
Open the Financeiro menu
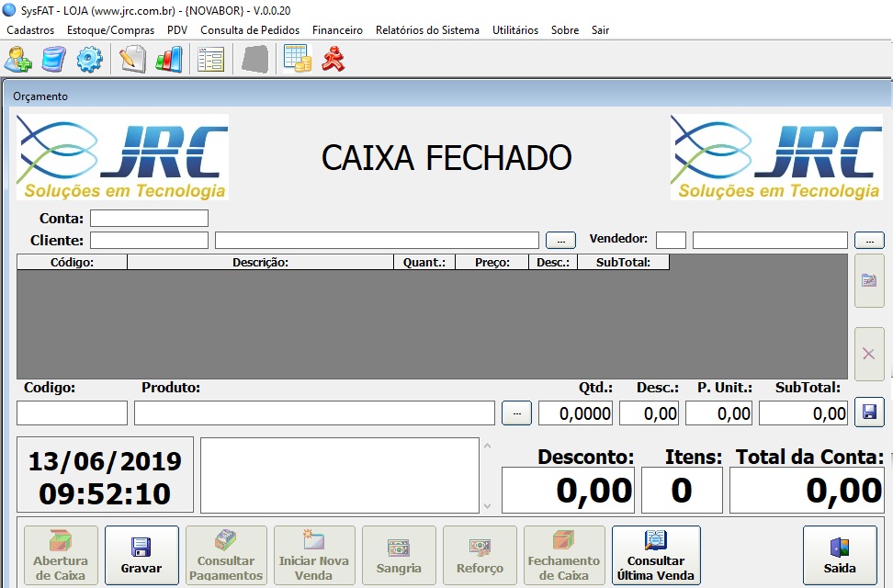tap(337, 30)
